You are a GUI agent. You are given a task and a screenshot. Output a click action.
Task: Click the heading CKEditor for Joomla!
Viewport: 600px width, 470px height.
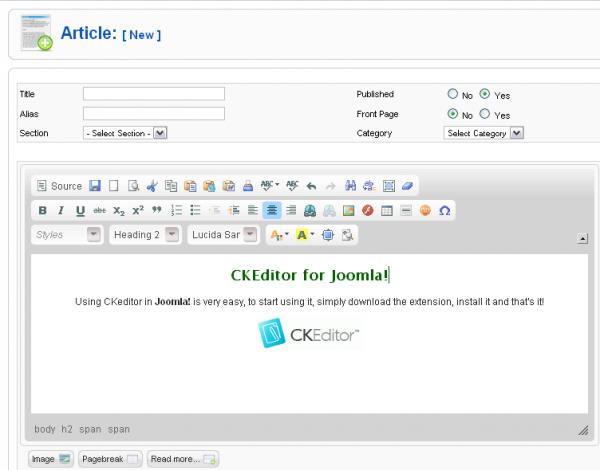pyautogui.click(x=310, y=275)
